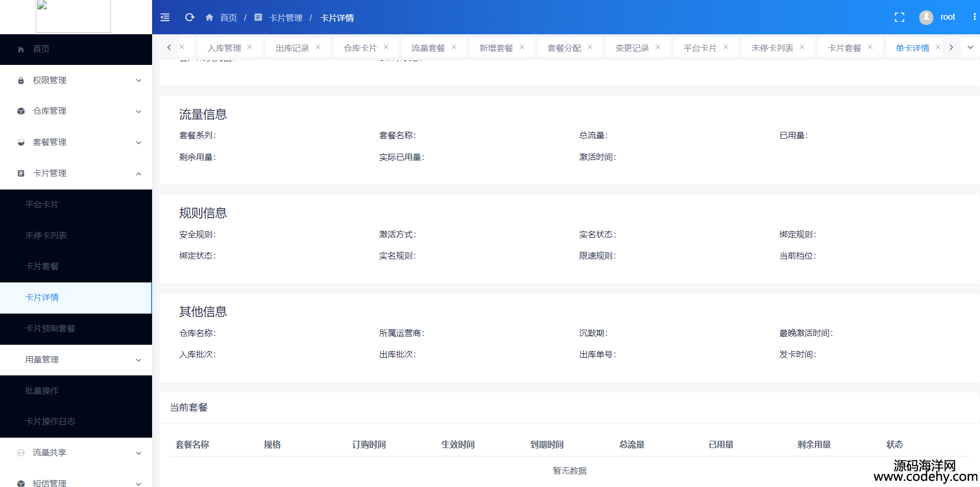Close the 套餐分配 tab
This screenshot has width=980, height=487.
coord(590,47)
